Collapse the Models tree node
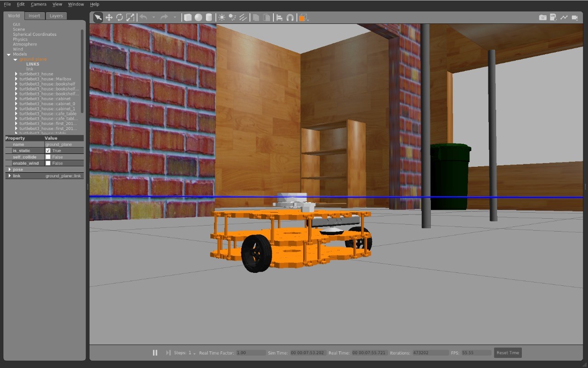Image resolution: width=588 pixels, height=368 pixels. pos(9,55)
